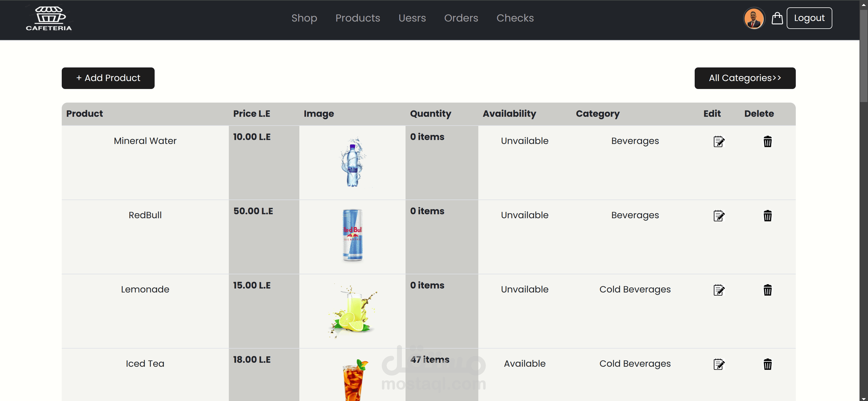Open the edit page for RedBull

click(x=718, y=215)
